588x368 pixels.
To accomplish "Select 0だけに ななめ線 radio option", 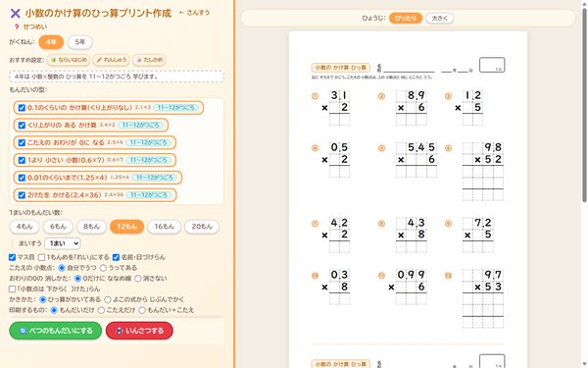I will coord(78,279).
